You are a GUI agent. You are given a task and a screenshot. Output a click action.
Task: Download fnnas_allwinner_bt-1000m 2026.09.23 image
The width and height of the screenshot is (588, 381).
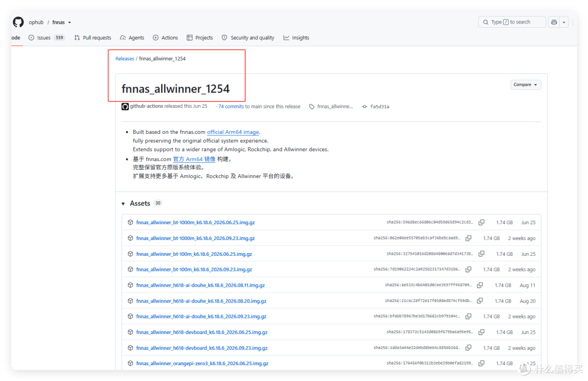click(195, 238)
